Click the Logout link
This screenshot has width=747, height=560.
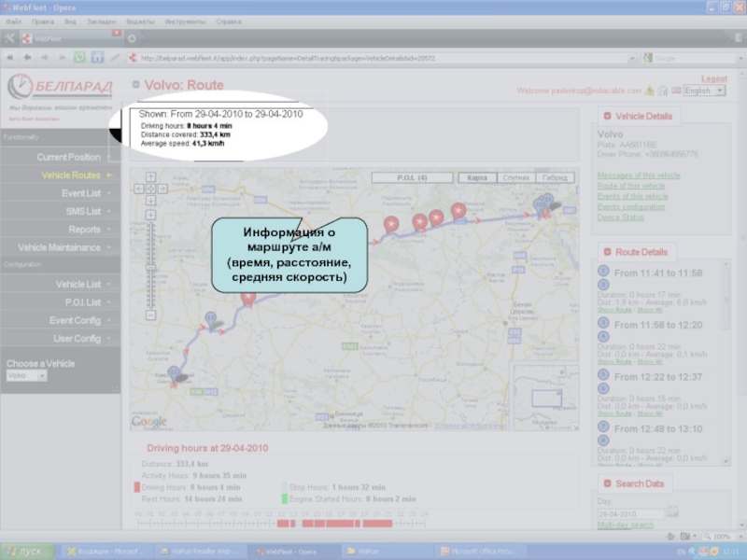pyautogui.click(x=714, y=78)
